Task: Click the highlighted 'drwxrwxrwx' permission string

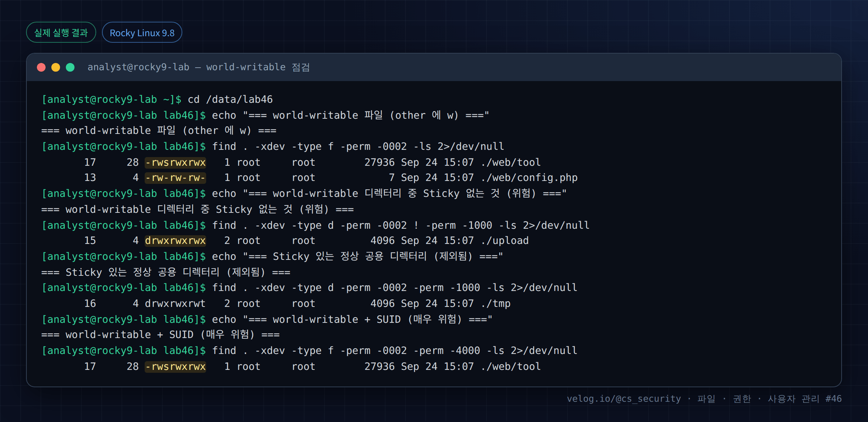Action: click(175, 241)
